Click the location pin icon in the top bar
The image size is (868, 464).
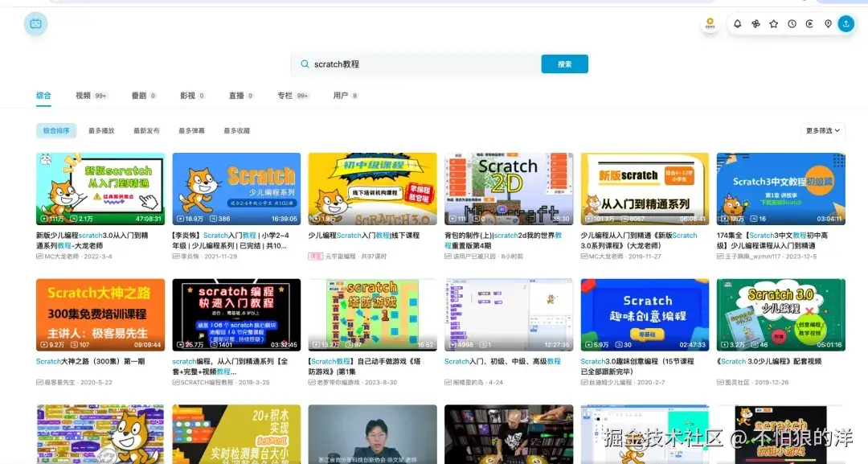[828, 23]
